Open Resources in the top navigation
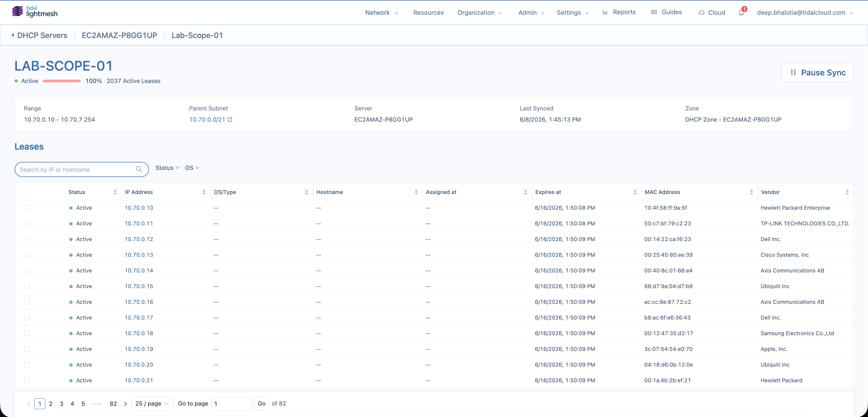 [428, 12]
